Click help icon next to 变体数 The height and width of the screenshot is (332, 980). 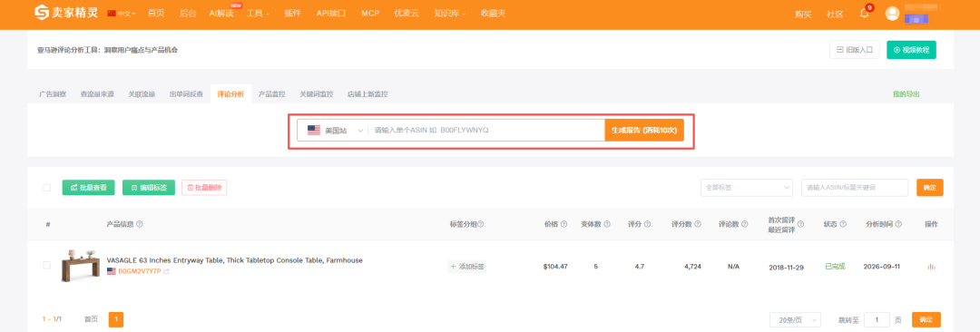pos(607,224)
